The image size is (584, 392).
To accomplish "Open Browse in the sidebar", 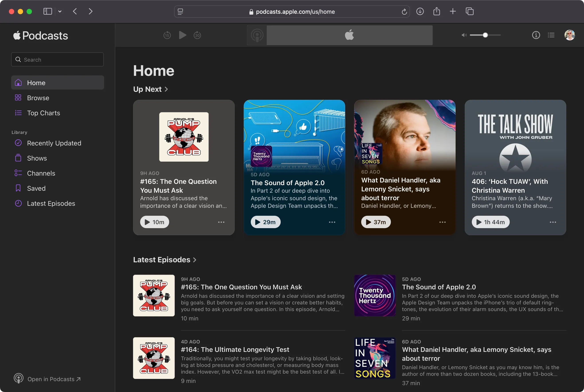I will tap(57, 98).
